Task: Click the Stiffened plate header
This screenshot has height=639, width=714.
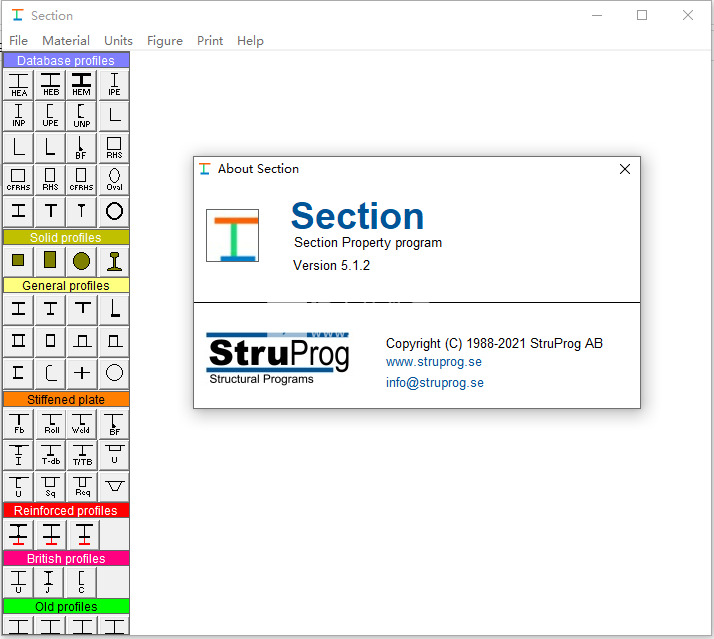Action: [66, 399]
